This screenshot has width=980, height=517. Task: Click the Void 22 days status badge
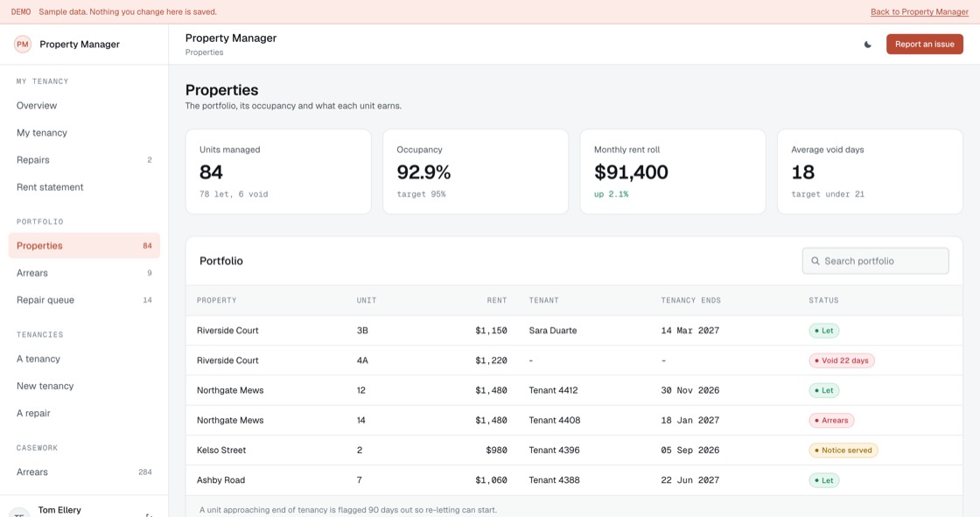pos(841,360)
